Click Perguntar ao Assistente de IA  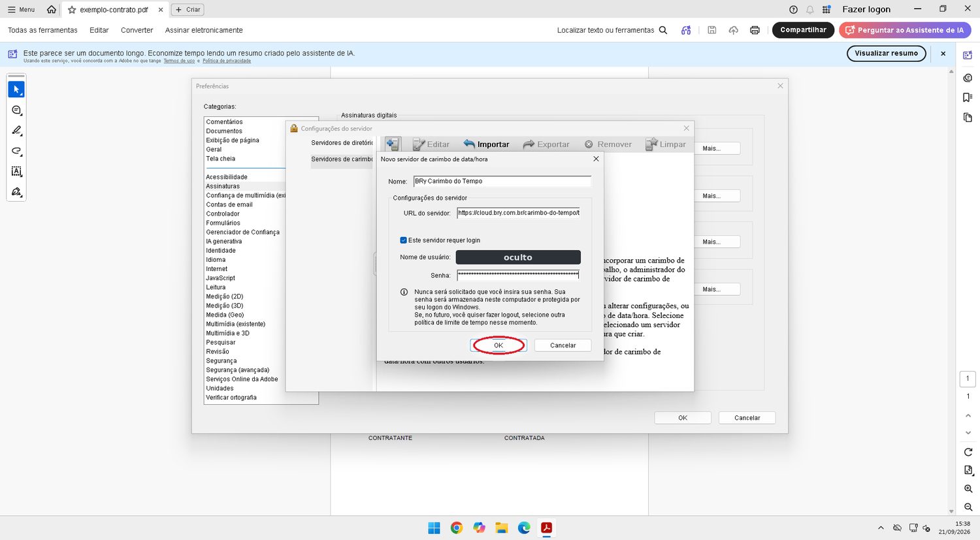[905, 30]
